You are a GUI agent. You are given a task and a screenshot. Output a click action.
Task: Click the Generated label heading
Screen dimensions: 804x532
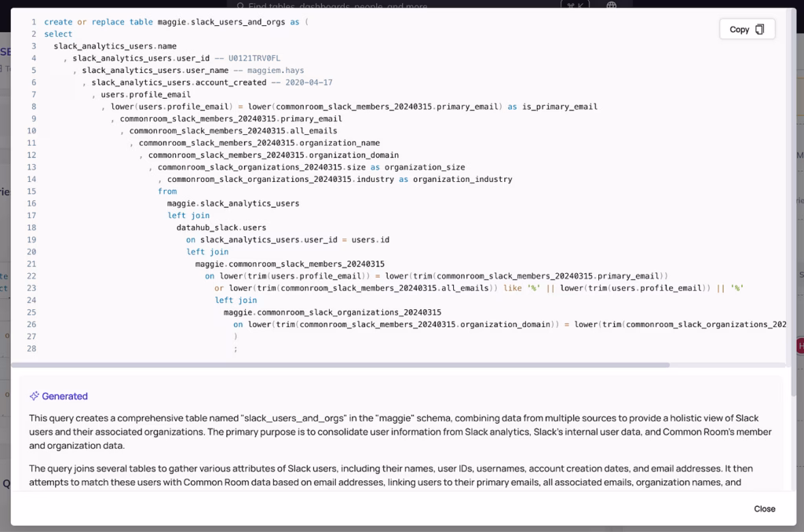point(64,396)
